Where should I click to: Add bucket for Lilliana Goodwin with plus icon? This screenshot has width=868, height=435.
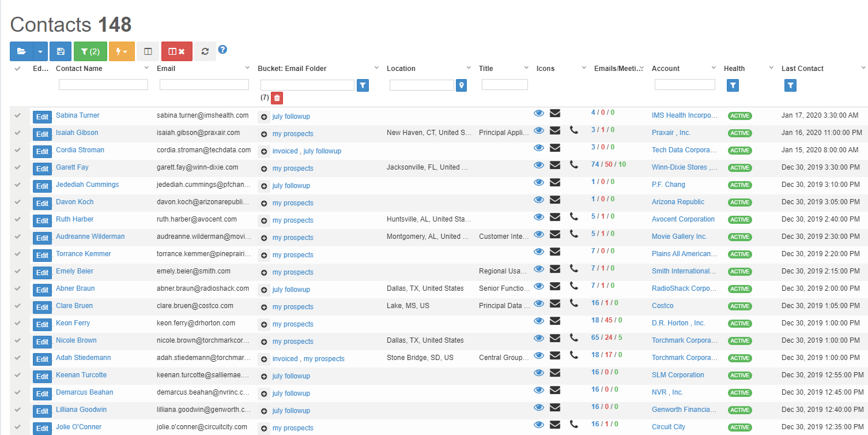264,411
